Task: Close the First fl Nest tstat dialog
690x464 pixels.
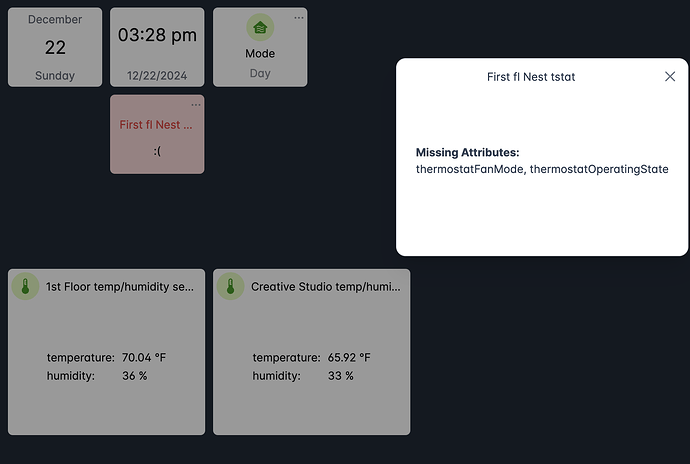Action: tap(670, 77)
